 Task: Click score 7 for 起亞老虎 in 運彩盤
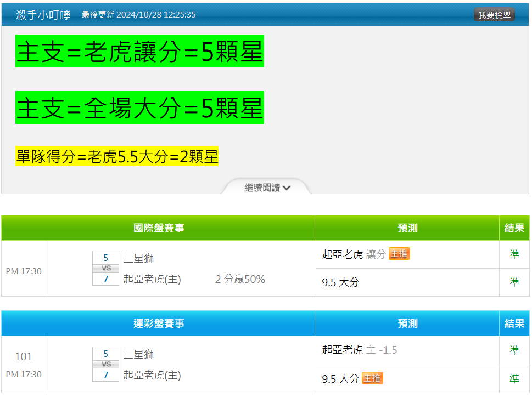click(105, 375)
